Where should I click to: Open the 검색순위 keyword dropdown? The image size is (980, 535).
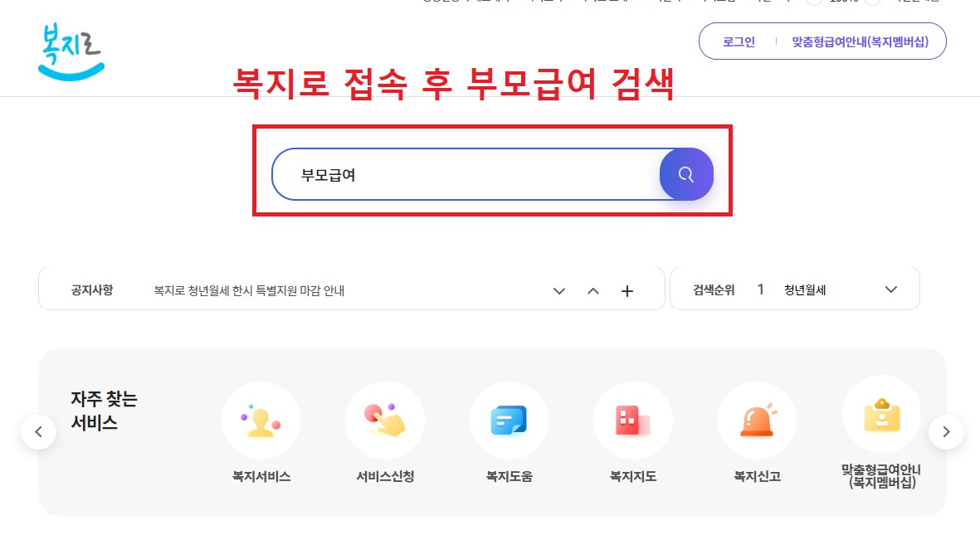[891, 289]
